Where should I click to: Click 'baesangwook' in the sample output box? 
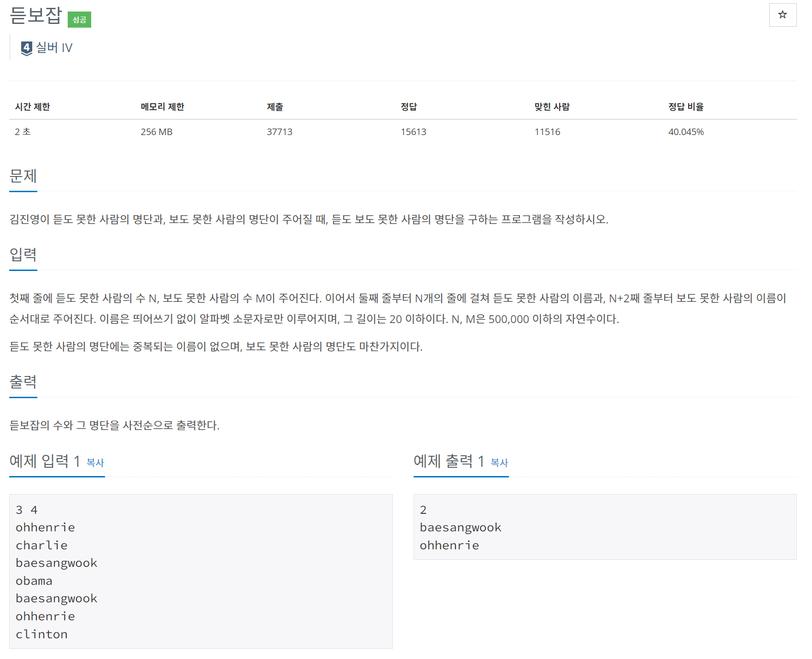tap(461, 528)
